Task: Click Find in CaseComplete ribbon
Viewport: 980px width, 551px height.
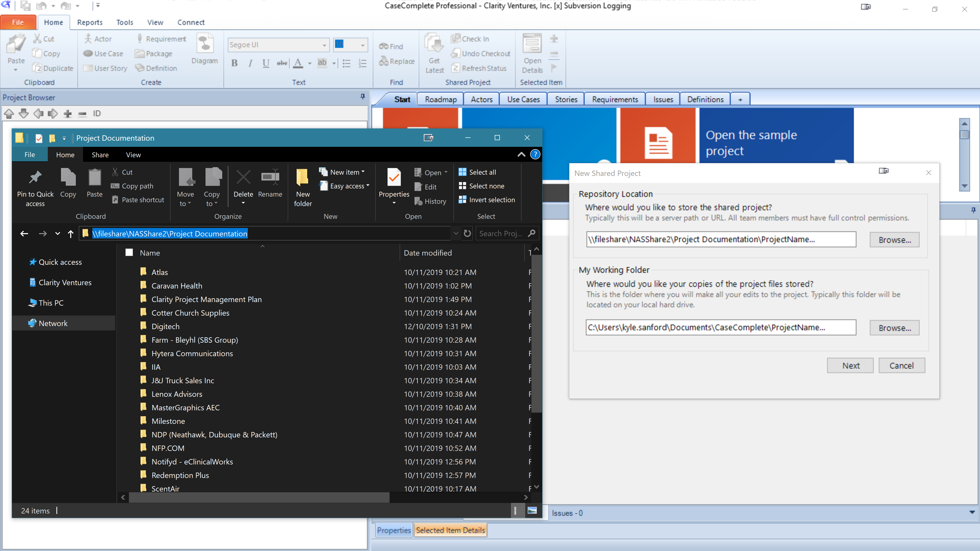Action: tap(391, 46)
